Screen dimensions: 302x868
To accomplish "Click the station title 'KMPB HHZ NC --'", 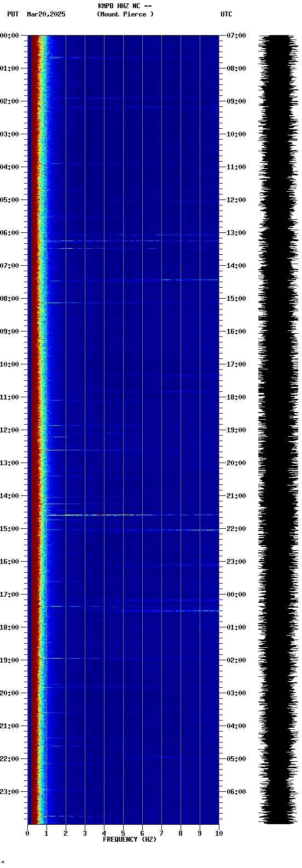I will 125,6.
